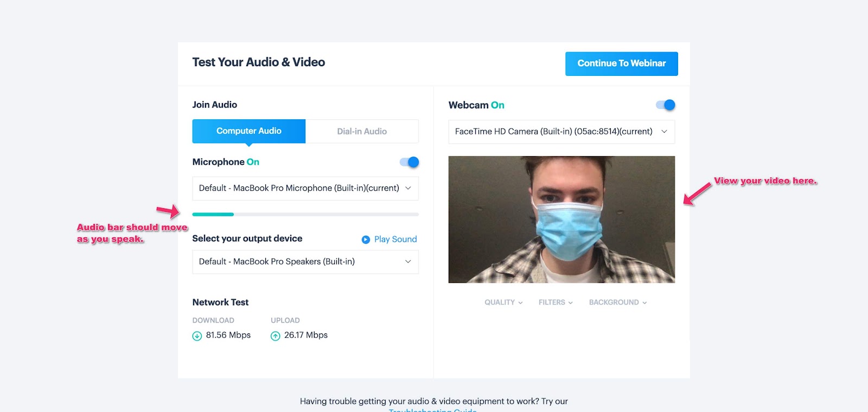This screenshot has height=412, width=868.
Task: Click the Continue To Webinar button
Action: pyautogui.click(x=622, y=64)
